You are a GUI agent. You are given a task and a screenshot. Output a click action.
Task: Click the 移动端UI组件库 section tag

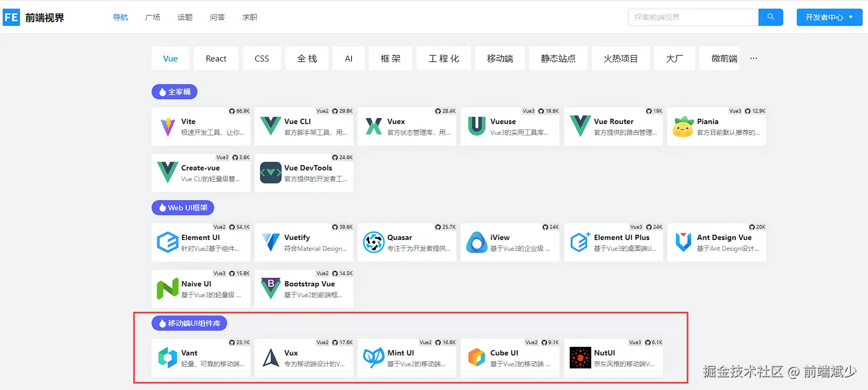189,323
